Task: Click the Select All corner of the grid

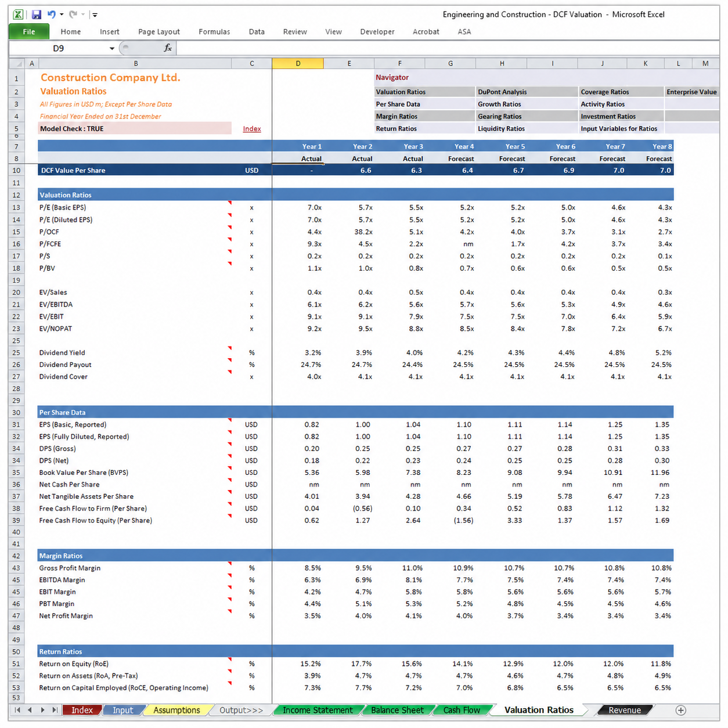Action: coord(17,63)
